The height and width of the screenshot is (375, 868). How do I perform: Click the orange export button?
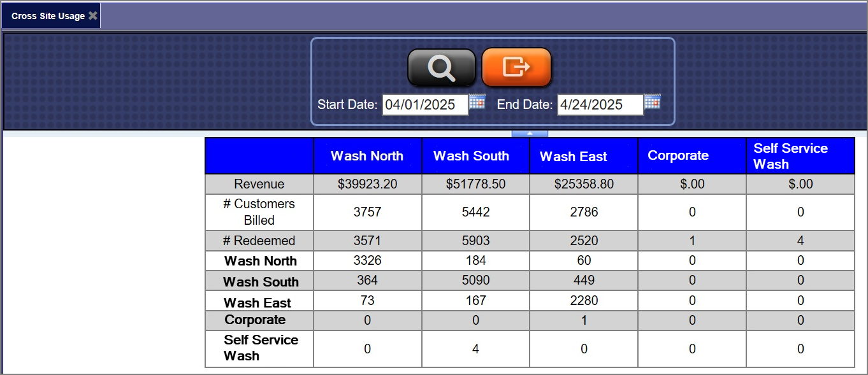coord(516,67)
